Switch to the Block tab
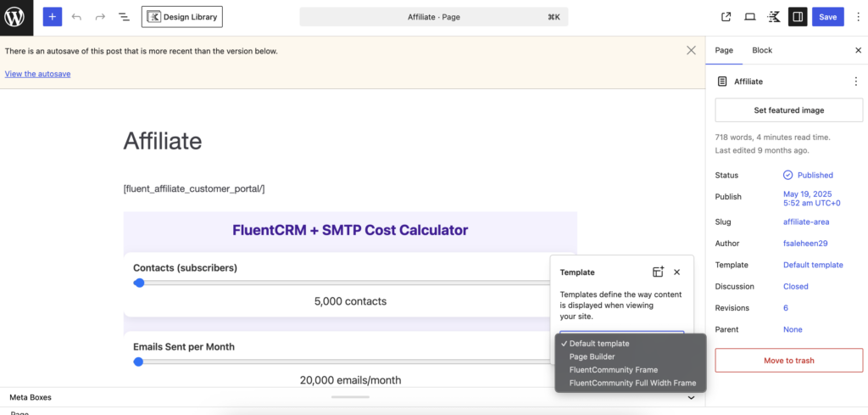Screen dimensions: 868x415 [762, 50]
